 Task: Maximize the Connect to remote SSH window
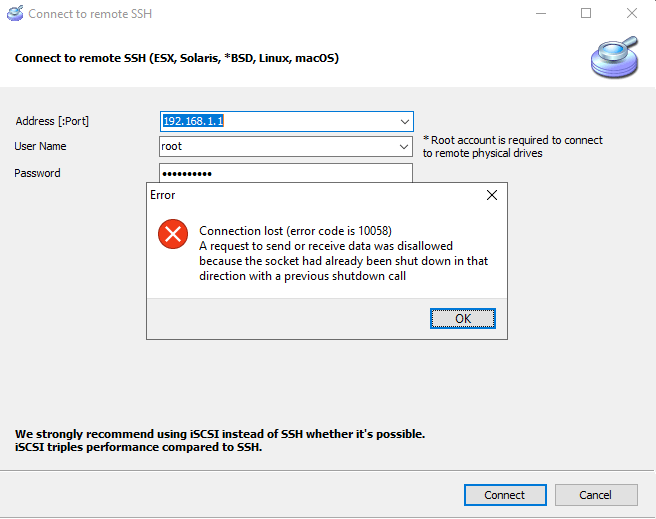pyautogui.click(x=586, y=14)
